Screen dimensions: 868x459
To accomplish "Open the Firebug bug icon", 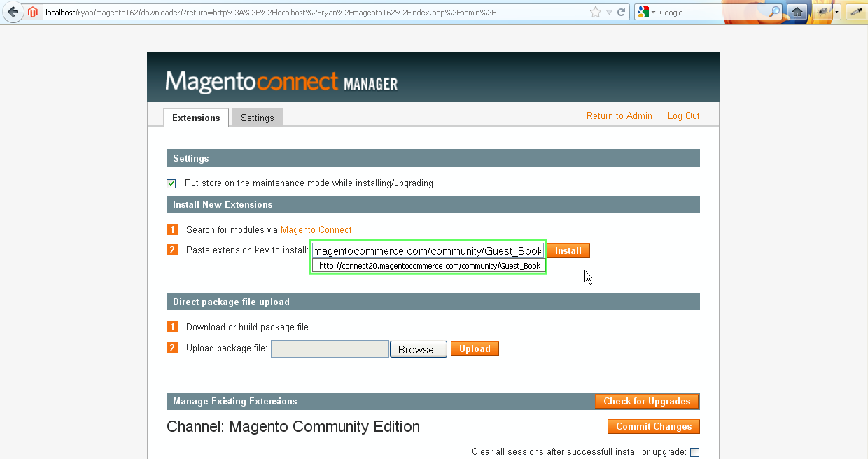I will click(823, 12).
